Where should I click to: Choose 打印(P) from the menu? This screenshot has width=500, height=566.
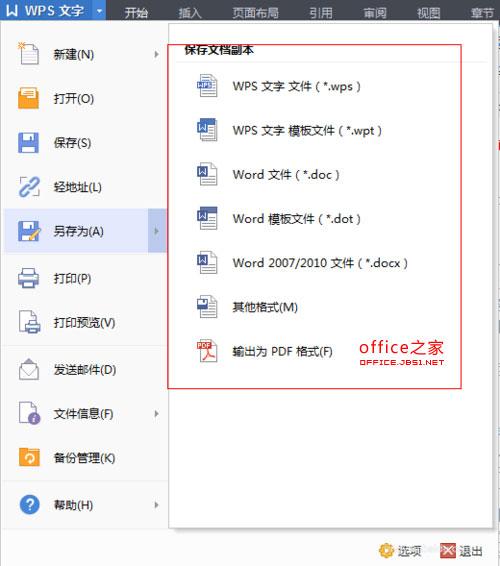tap(85, 278)
